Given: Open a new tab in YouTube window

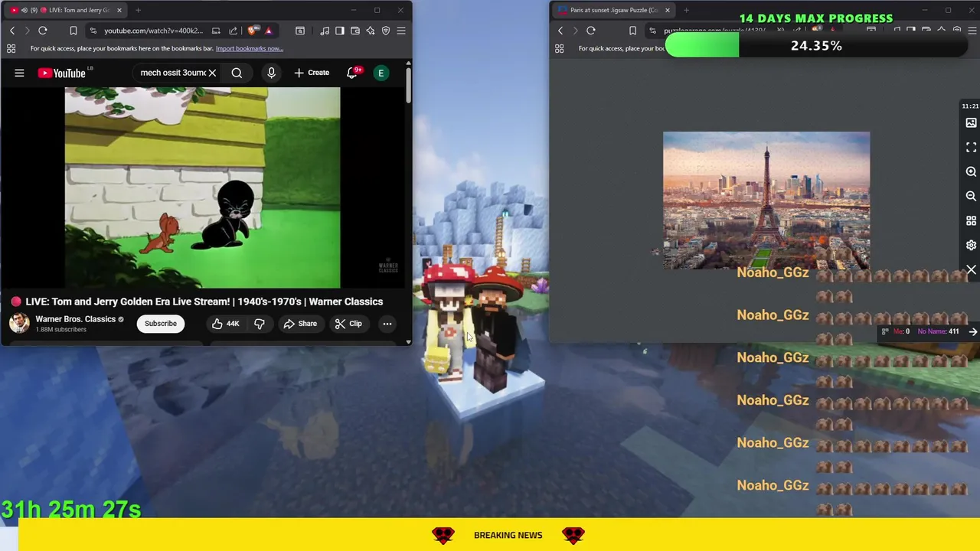Looking at the screenshot, I should click(138, 10).
